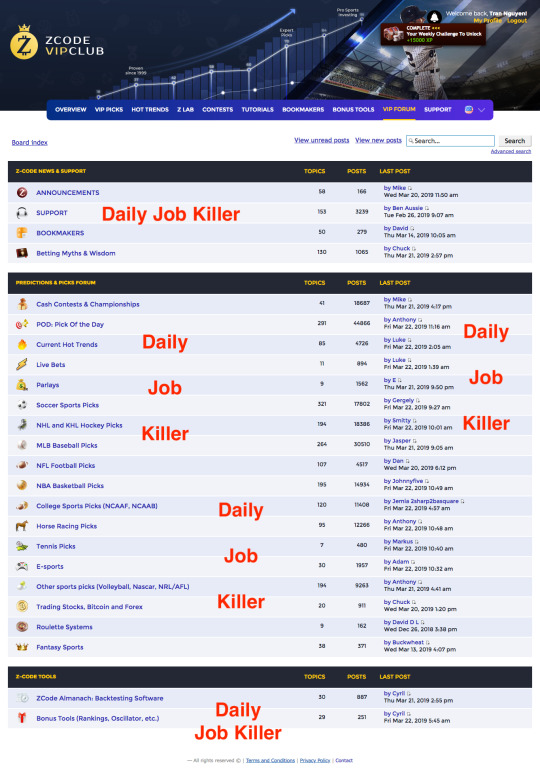Open the Soccer Sports Picks forum
Image resolution: width=540 pixels, height=780 pixels.
point(68,405)
